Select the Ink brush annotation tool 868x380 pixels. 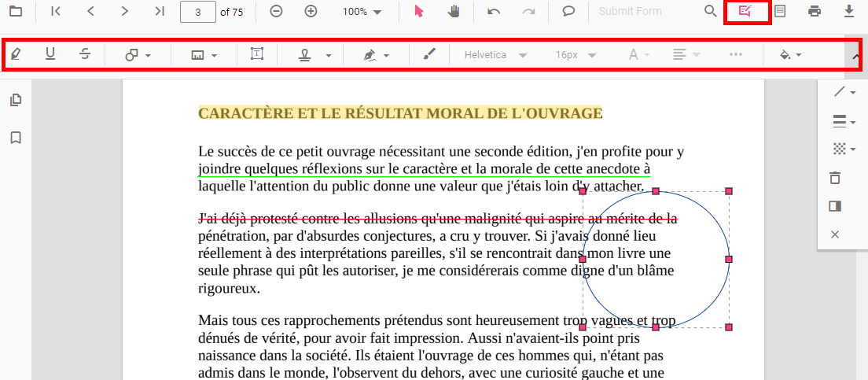pos(429,53)
